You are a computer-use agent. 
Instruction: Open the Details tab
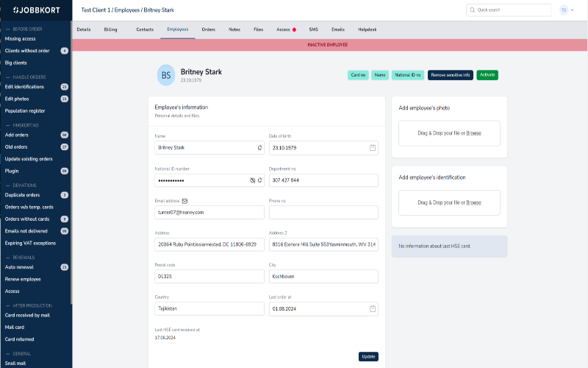click(84, 29)
